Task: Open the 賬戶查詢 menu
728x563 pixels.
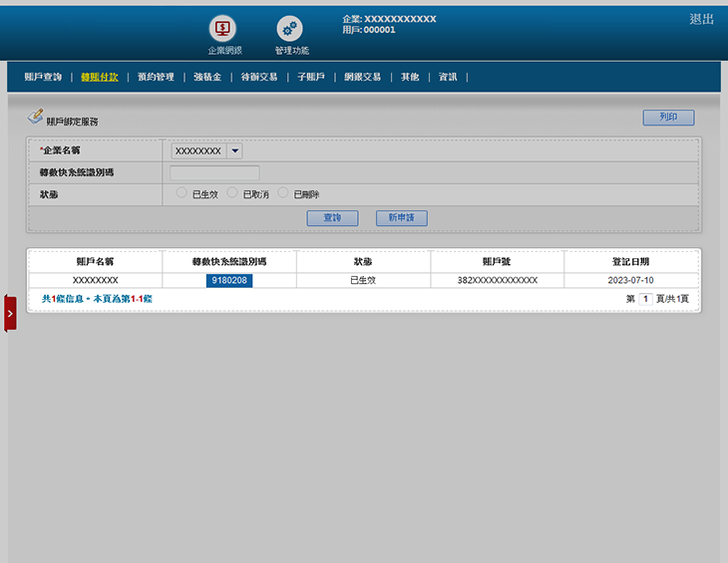Action: [x=43, y=77]
